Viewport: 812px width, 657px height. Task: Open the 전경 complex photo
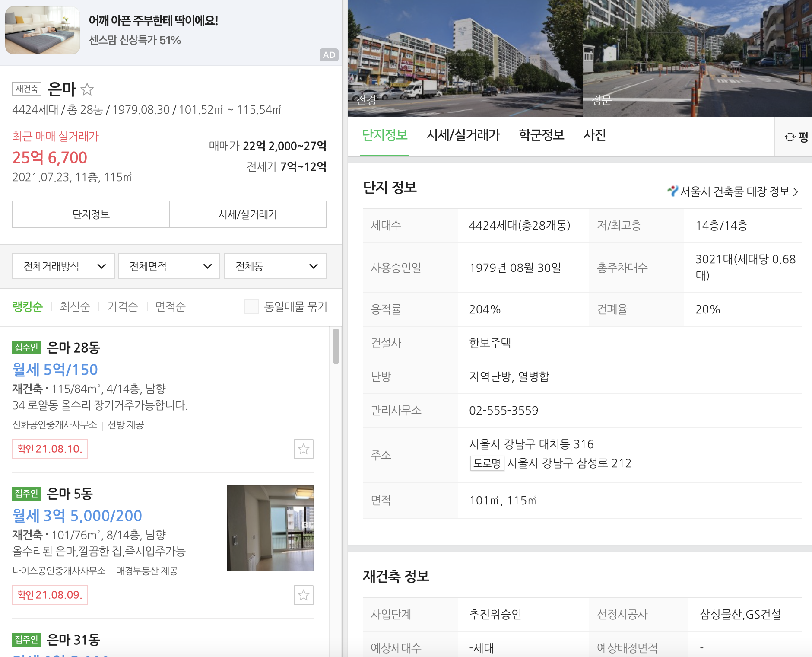pyautogui.click(x=466, y=58)
